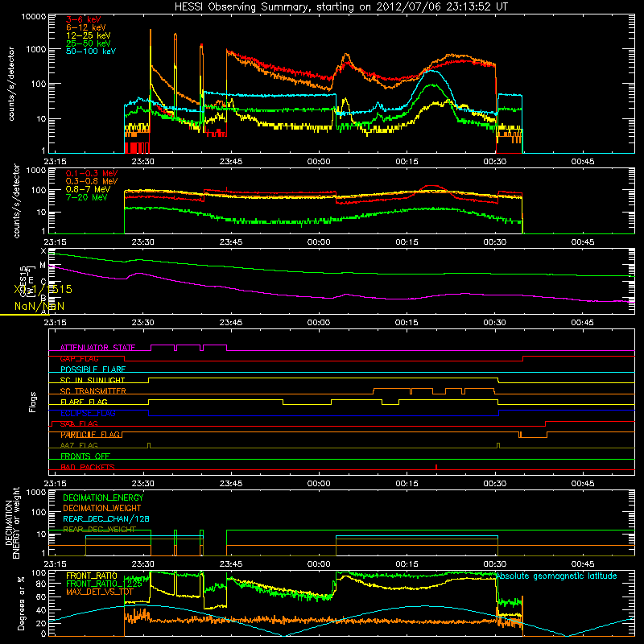The image size is (644, 644).
Task: Click the counts/s/detector axis title of top plot
Action: point(10,84)
